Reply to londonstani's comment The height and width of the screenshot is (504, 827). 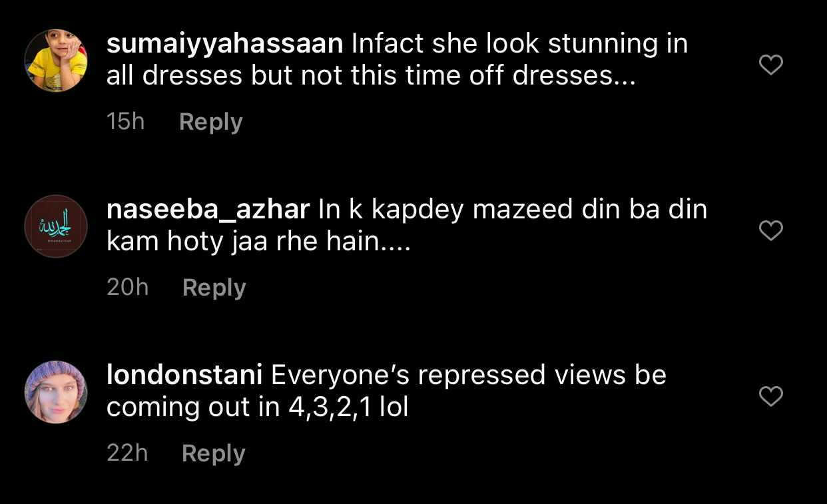click(x=213, y=453)
